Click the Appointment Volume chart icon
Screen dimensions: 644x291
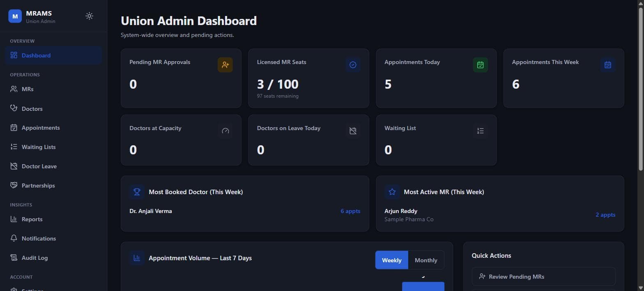tap(137, 258)
